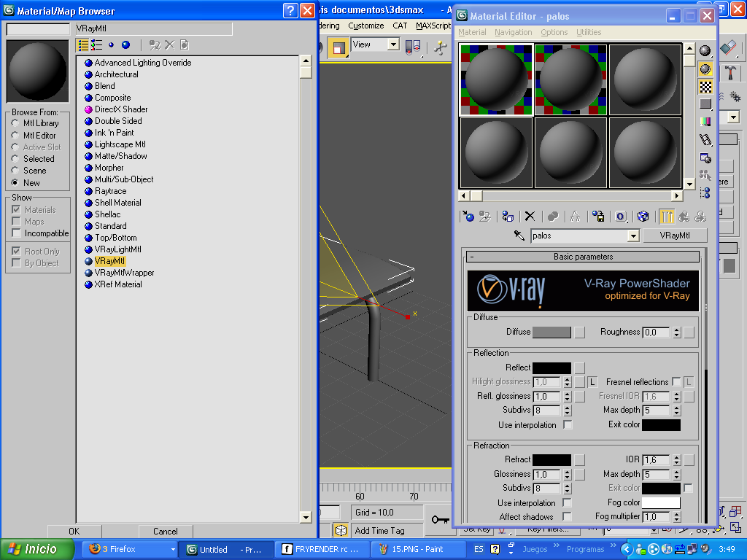
Task: Increase Refl. glossiness spinner
Action: pos(567,394)
